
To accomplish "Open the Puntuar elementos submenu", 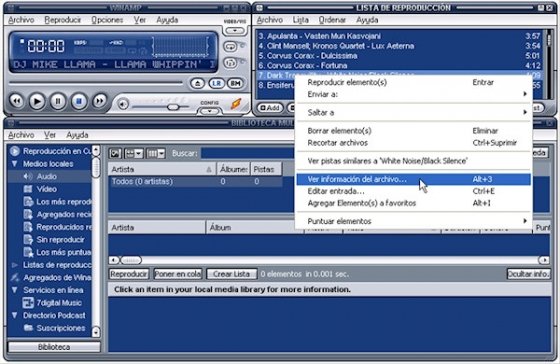I will [x=413, y=221].
